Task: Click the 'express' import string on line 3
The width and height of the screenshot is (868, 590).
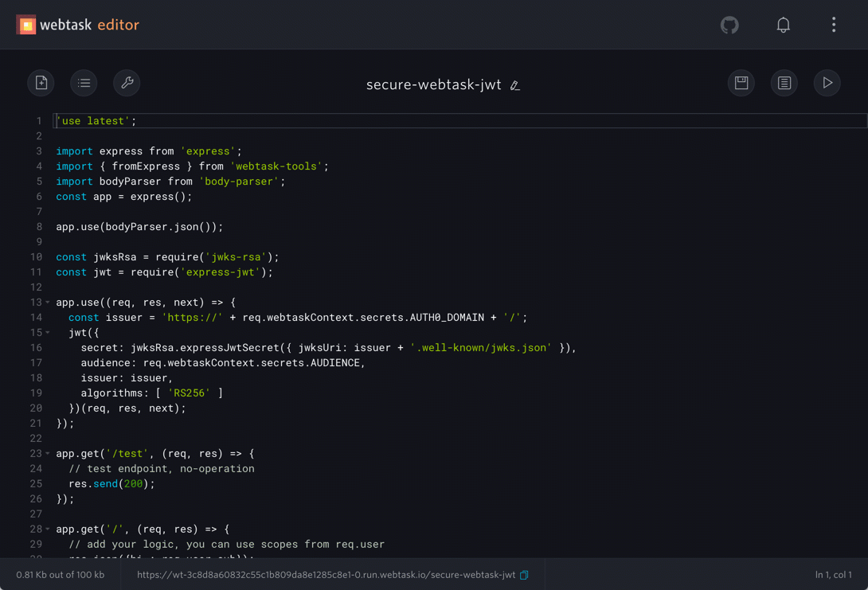Action: tap(208, 151)
